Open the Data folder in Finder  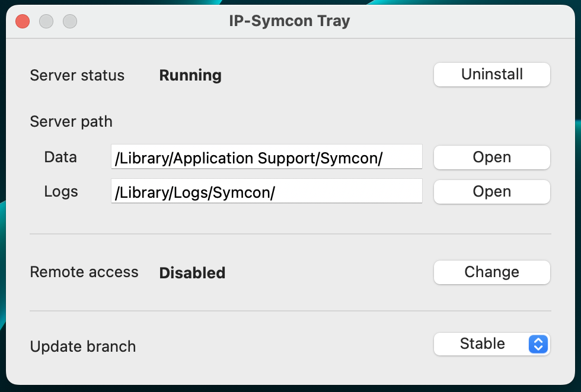tap(491, 158)
